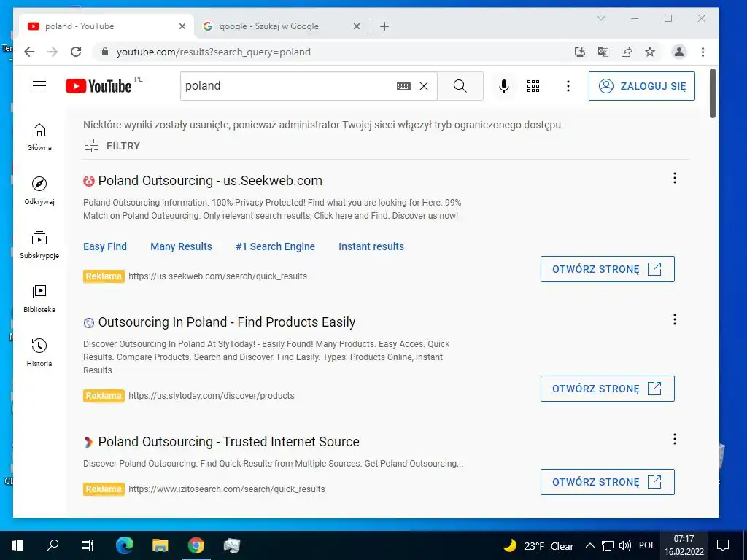Click the install app icon in address bar
This screenshot has height=560, width=747.
click(580, 52)
